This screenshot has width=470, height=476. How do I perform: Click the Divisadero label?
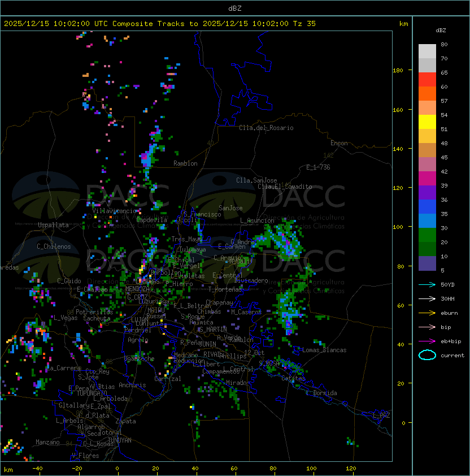click(x=251, y=280)
